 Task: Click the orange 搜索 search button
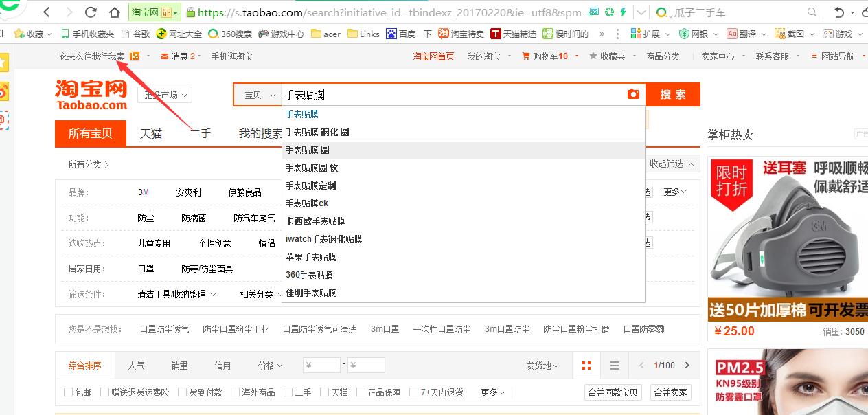point(673,94)
